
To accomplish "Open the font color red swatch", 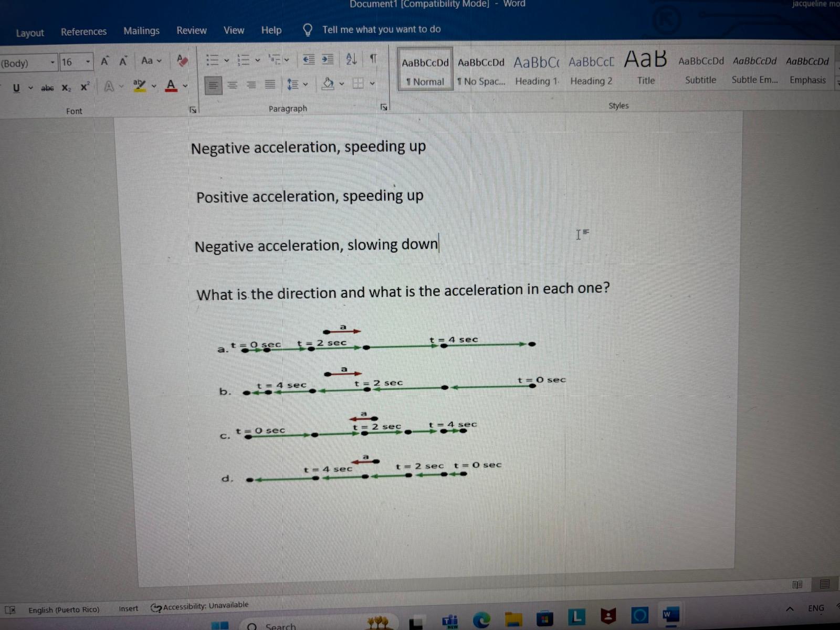I will coord(171,86).
